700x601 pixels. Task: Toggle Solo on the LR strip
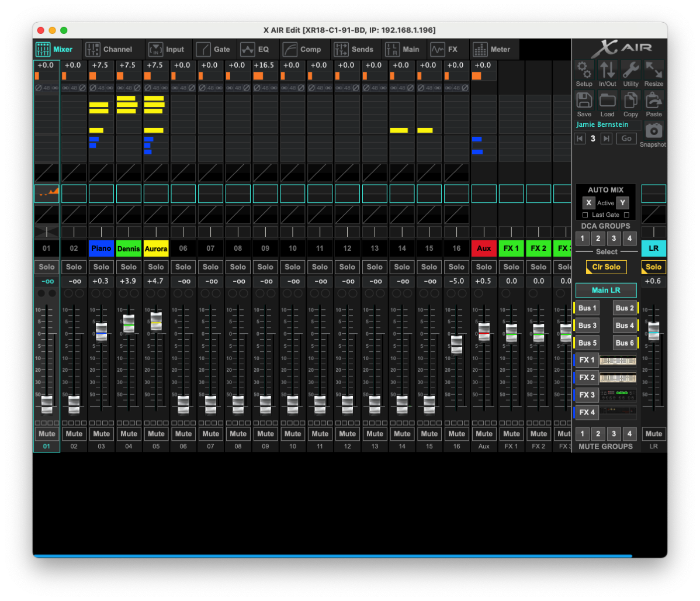(x=654, y=267)
